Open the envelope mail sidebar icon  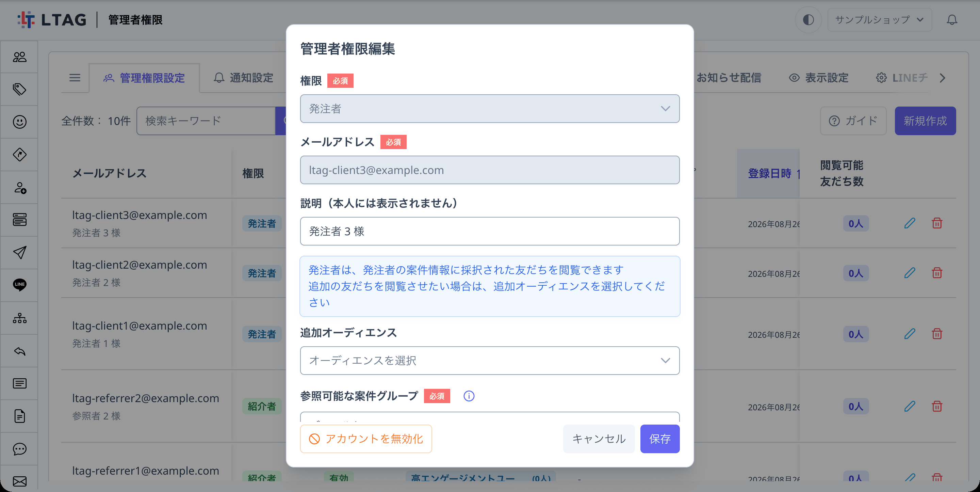pos(19,481)
